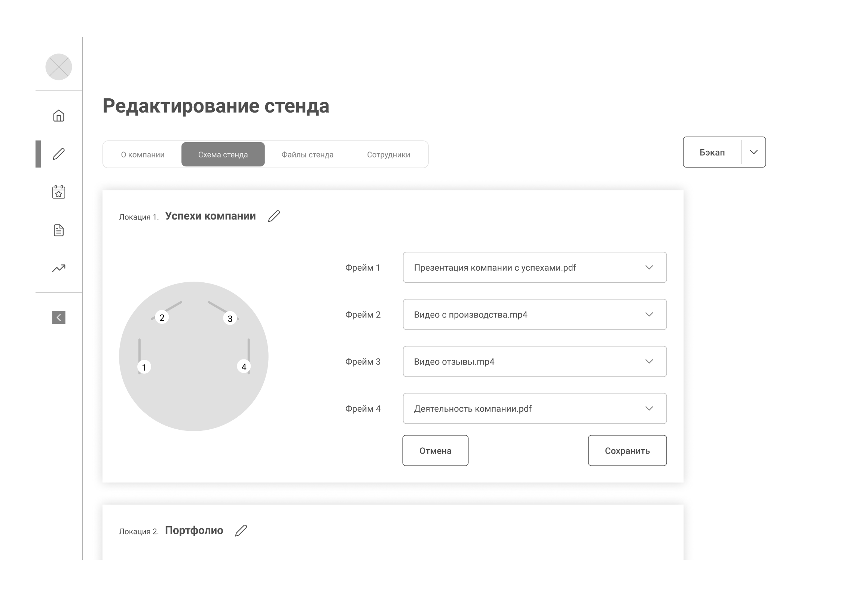Open the "Сотрудники" tab
This screenshot has height=595, width=868.
coord(388,154)
